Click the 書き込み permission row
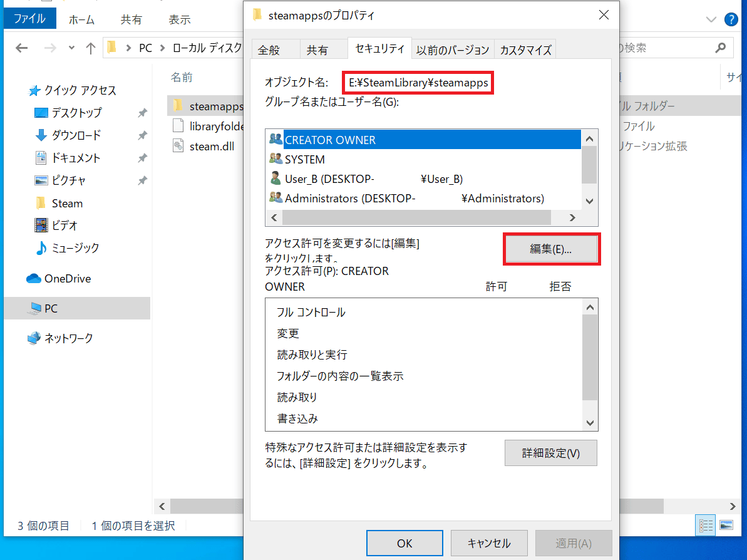The width and height of the screenshot is (747, 560). pyautogui.click(x=423, y=418)
